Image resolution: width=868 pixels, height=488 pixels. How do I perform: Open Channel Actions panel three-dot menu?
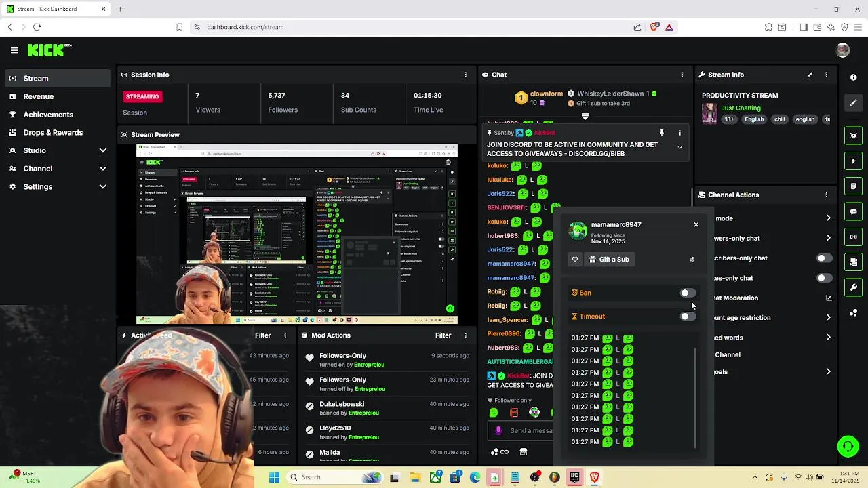click(x=826, y=195)
